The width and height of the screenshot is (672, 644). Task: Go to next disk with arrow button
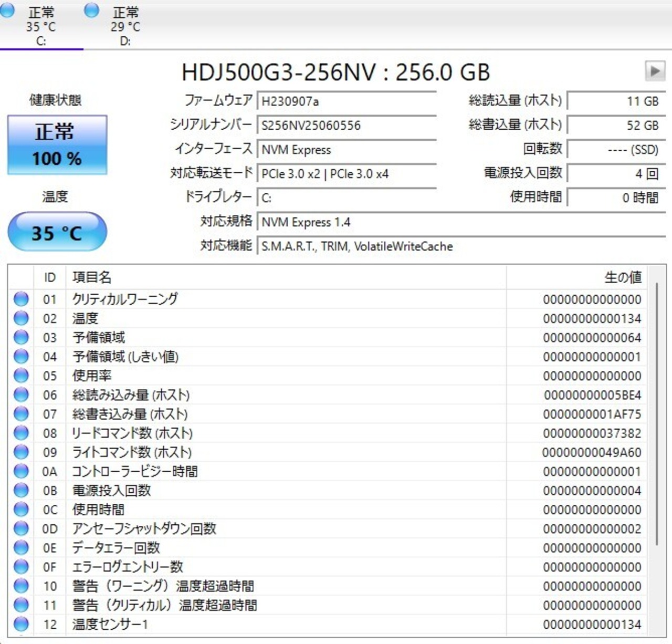(655, 70)
